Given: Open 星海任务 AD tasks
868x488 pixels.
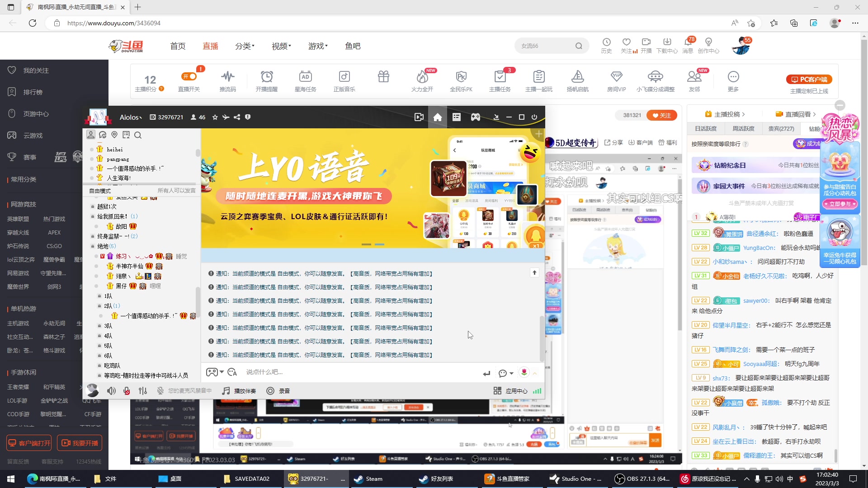Looking at the screenshot, I should click(306, 81).
